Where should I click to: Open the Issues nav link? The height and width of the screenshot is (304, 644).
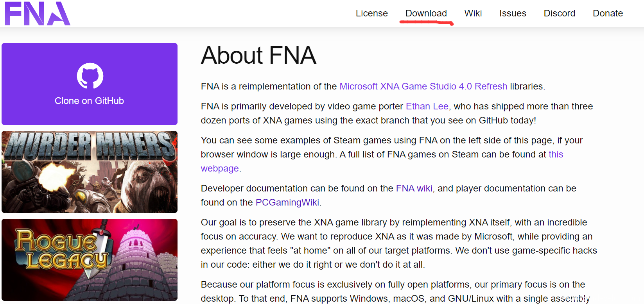pos(513,13)
